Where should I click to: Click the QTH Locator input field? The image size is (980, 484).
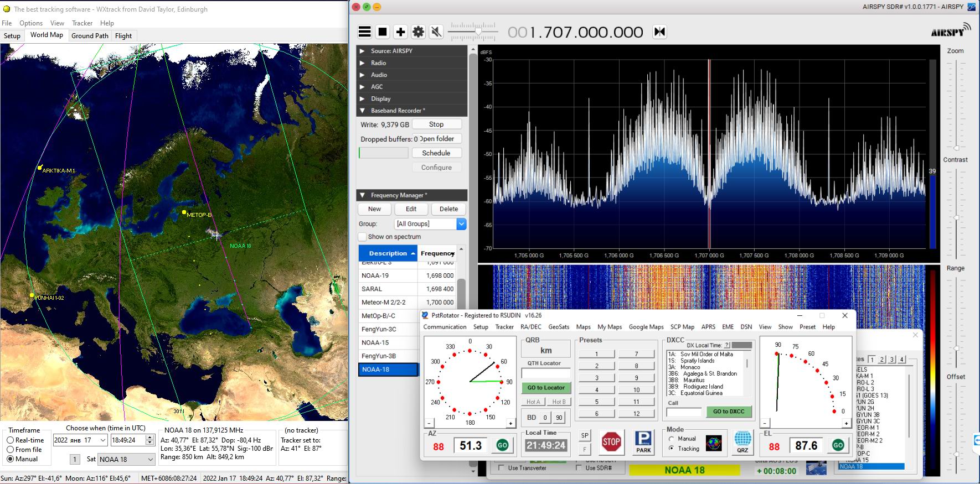tap(546, 374)
